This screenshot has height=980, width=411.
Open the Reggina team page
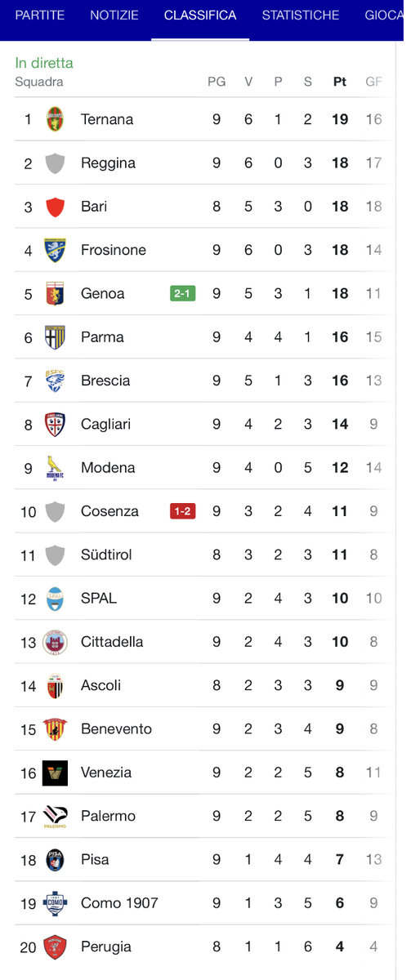pos(200,163)
